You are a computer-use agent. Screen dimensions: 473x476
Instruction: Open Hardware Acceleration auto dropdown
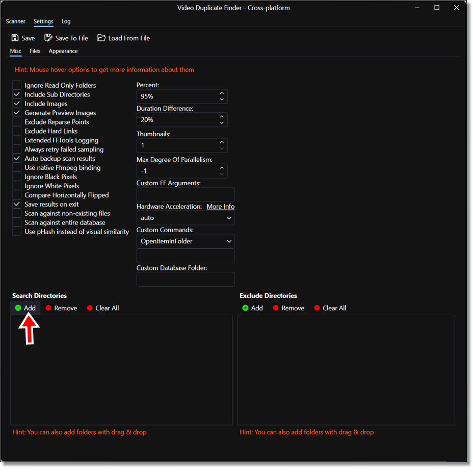coord(185,218)
